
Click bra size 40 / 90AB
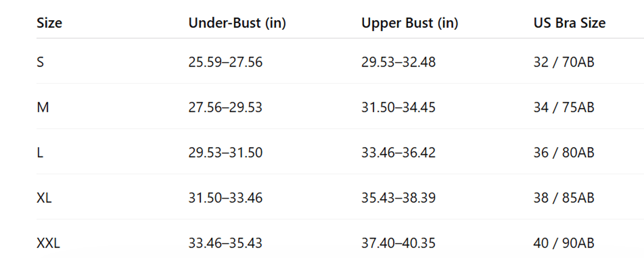coord(564,243)
